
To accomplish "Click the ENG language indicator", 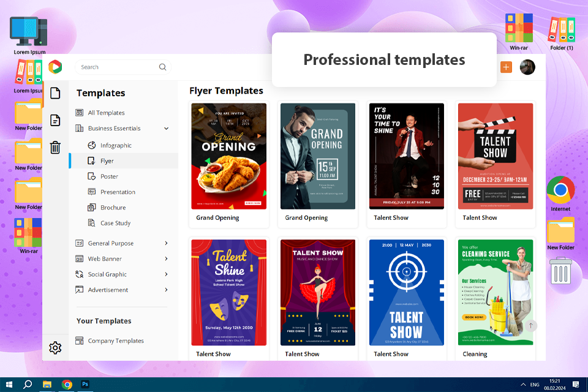I will click(x=535, y=385).
